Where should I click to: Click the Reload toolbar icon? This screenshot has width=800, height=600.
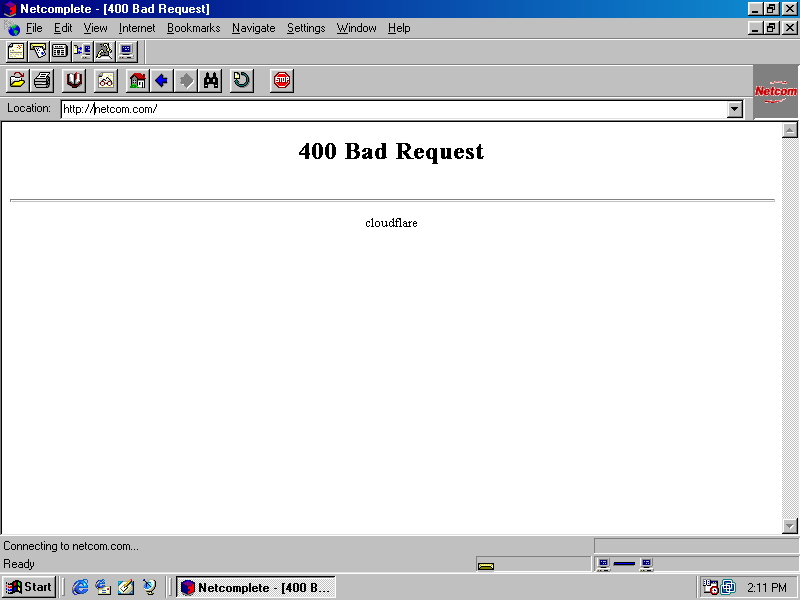coord(242,80)
